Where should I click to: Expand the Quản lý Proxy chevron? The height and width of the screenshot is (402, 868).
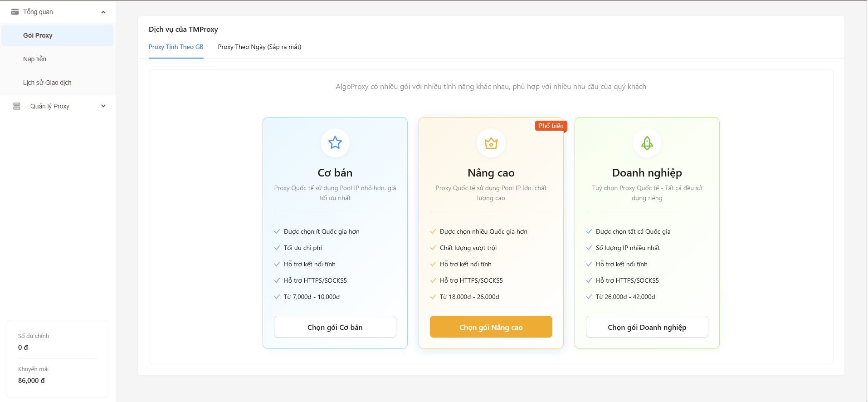pos(103,106)
